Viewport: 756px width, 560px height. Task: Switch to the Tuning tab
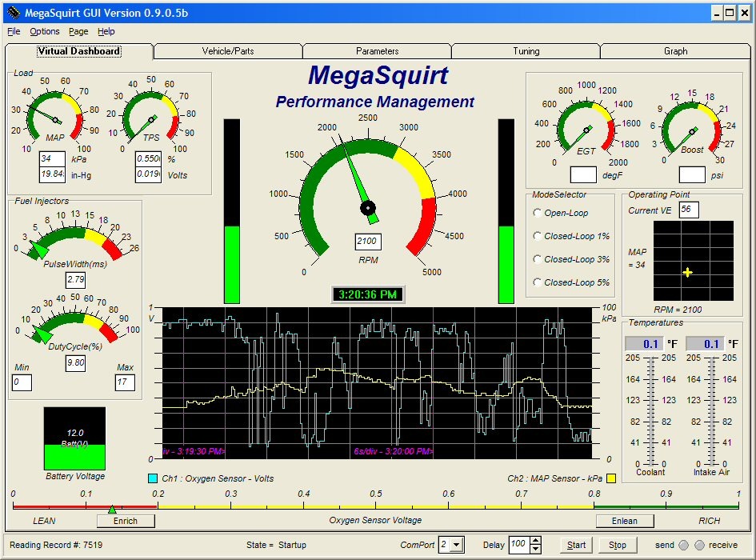tap(526, 51)
